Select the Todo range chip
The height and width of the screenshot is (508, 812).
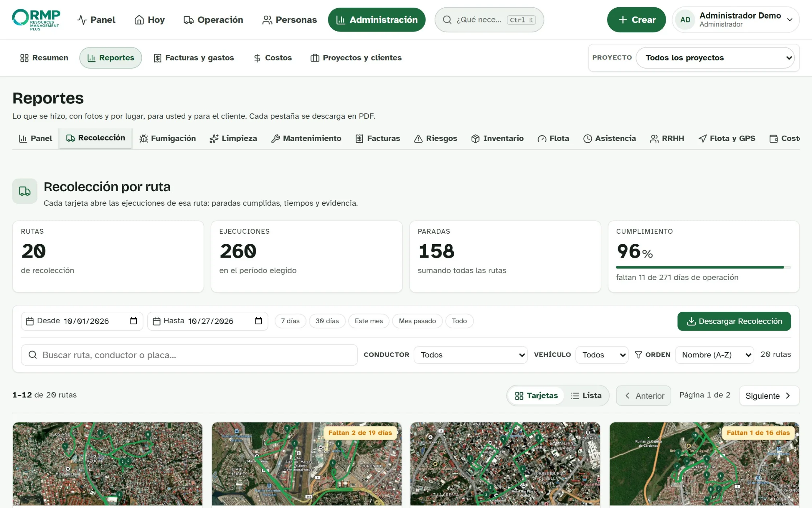pyautogui.click(x=459, y=321)
